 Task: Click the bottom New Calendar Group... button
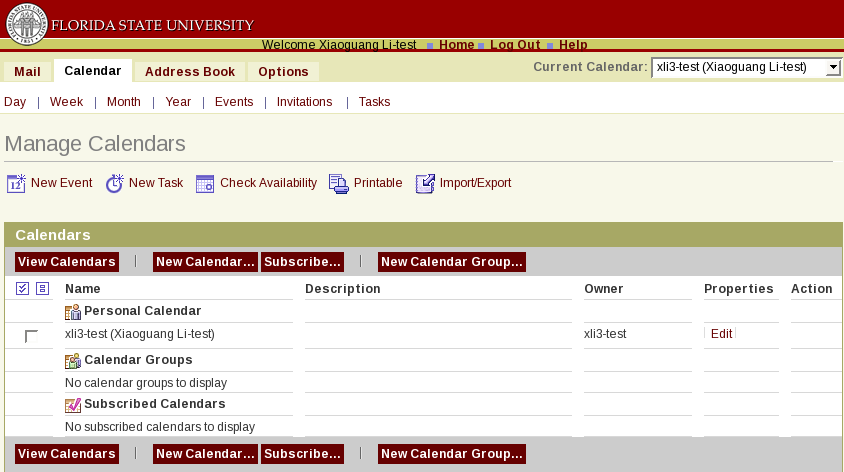tap(452, 454)
